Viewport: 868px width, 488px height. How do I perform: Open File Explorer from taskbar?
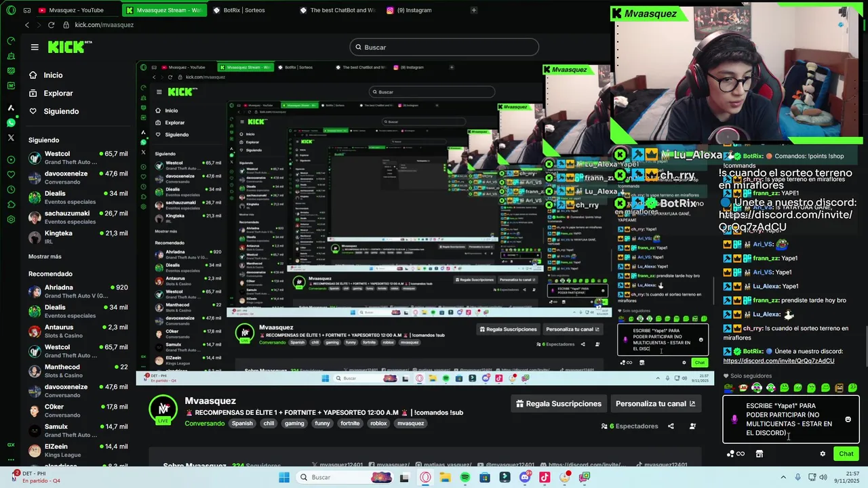tap(445, 477)
